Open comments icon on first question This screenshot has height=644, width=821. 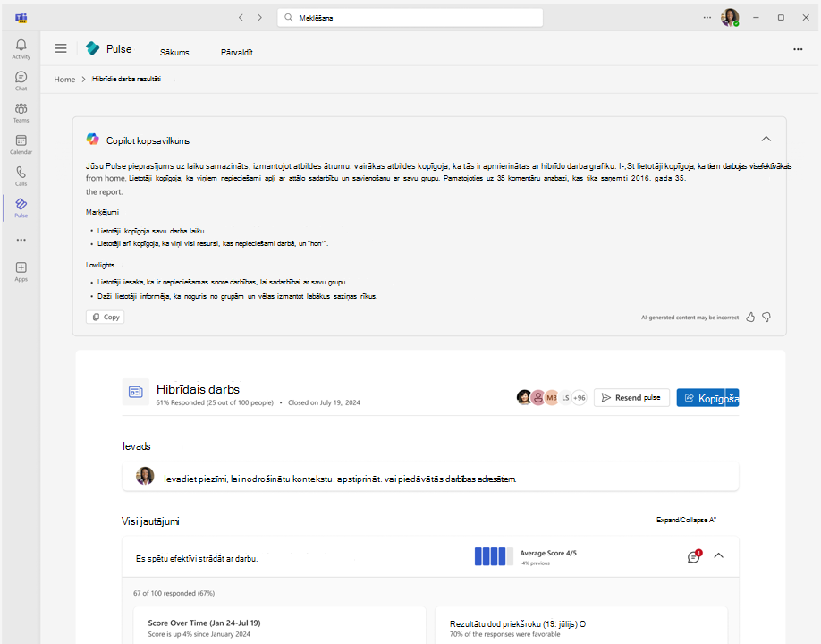(x=693, y=556)
